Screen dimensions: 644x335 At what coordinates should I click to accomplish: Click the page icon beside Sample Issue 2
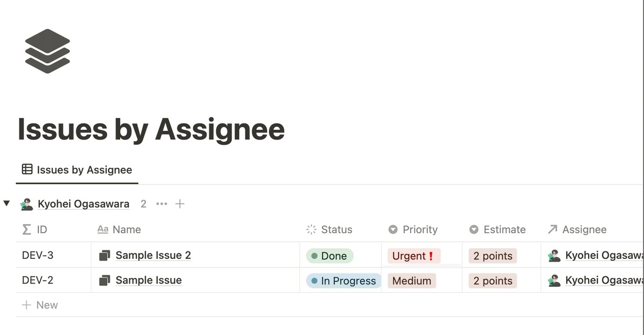tap(105, 255)
